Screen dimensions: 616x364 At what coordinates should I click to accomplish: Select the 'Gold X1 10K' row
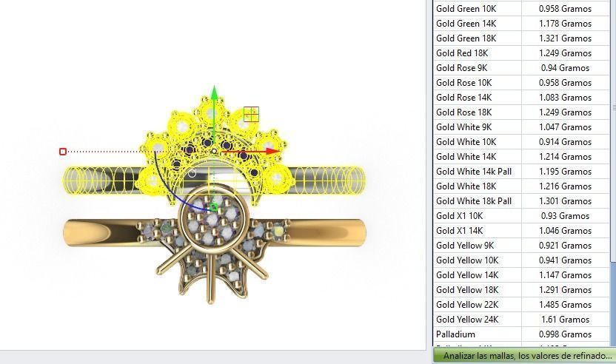click(521, 216)
